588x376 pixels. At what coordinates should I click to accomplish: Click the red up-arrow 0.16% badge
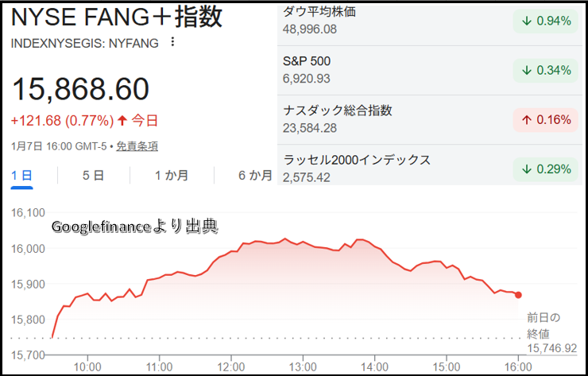tap(546, 120)
